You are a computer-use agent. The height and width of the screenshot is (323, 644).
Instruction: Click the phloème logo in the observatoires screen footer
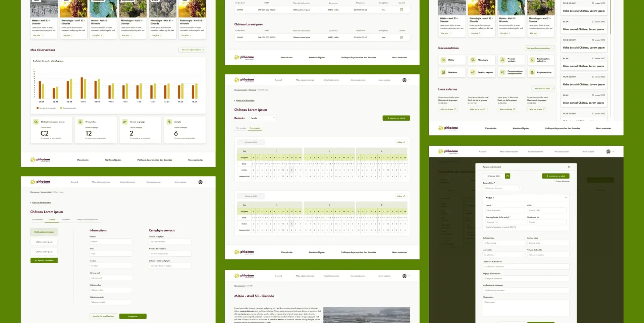[x=40, y=160]
